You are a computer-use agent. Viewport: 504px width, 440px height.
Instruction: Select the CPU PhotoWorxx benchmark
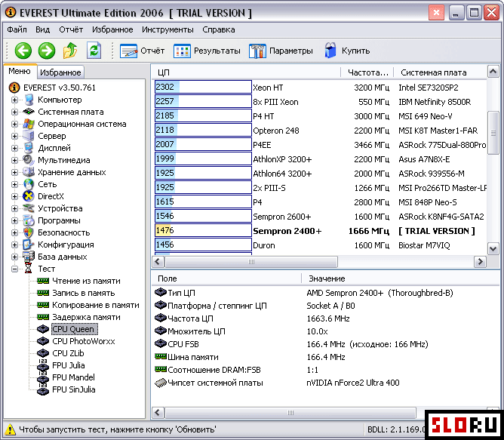pyautogui.click(x=84, y=341)
